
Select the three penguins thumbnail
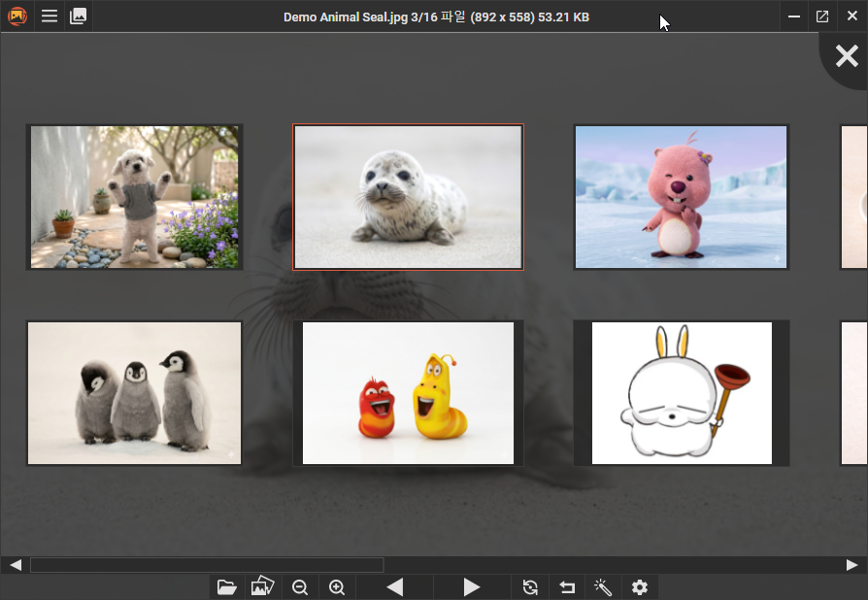(135, 393)
